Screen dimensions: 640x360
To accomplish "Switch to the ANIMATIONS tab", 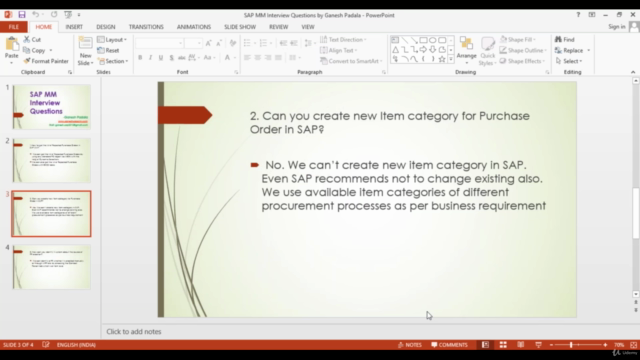I will coord(194,27).
